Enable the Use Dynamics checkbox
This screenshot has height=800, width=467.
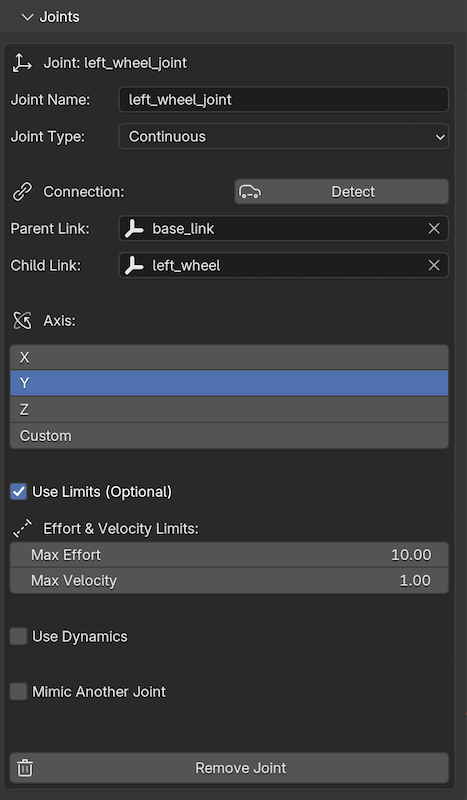click(19, 637)
